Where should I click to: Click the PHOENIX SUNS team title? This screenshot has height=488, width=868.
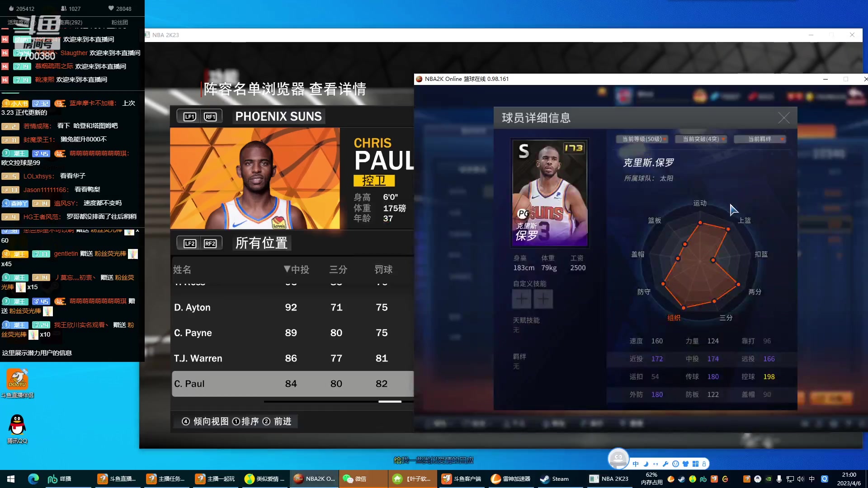point(278,117)
